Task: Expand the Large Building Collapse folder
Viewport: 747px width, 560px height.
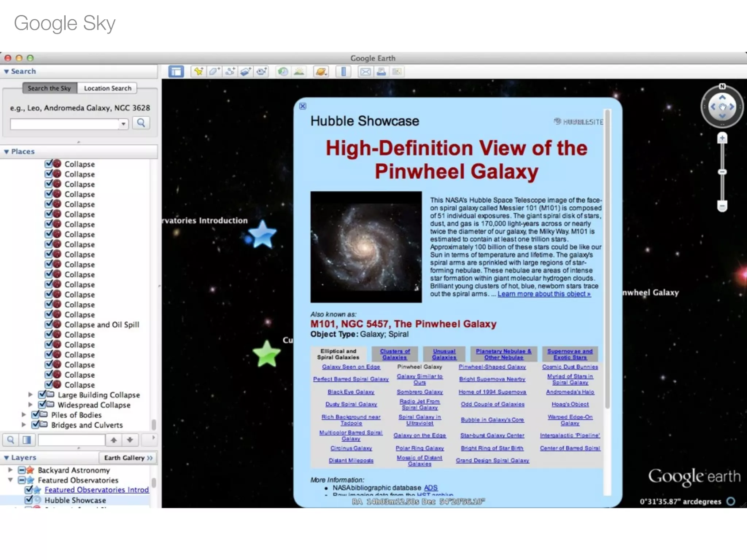Action: (31, 394)
